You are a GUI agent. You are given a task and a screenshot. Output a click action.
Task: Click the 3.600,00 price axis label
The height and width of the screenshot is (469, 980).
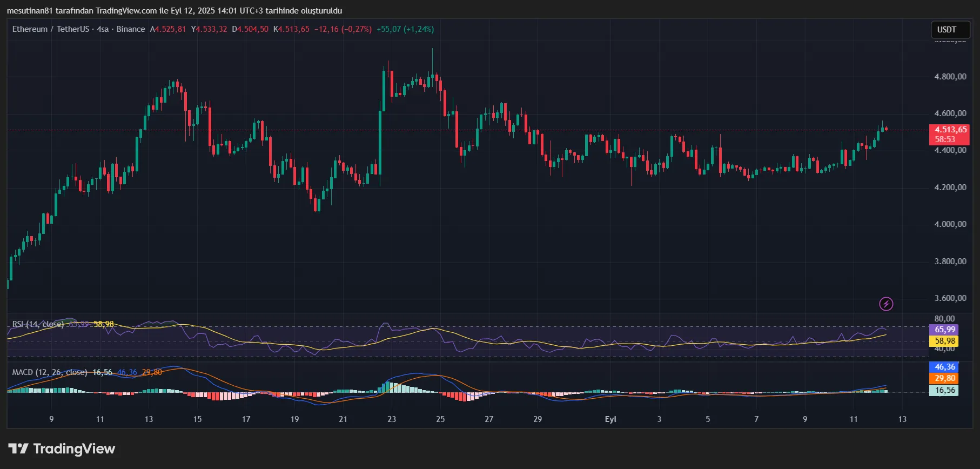point(950,298)
